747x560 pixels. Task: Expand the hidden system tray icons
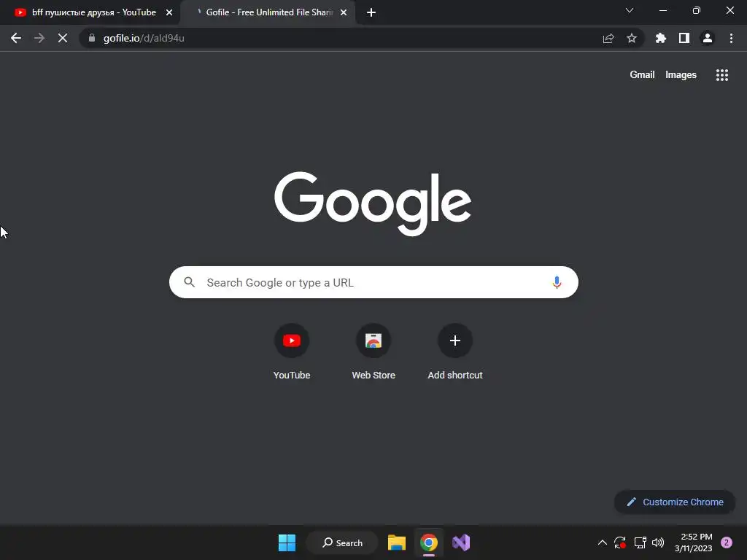tap(602, 542)
